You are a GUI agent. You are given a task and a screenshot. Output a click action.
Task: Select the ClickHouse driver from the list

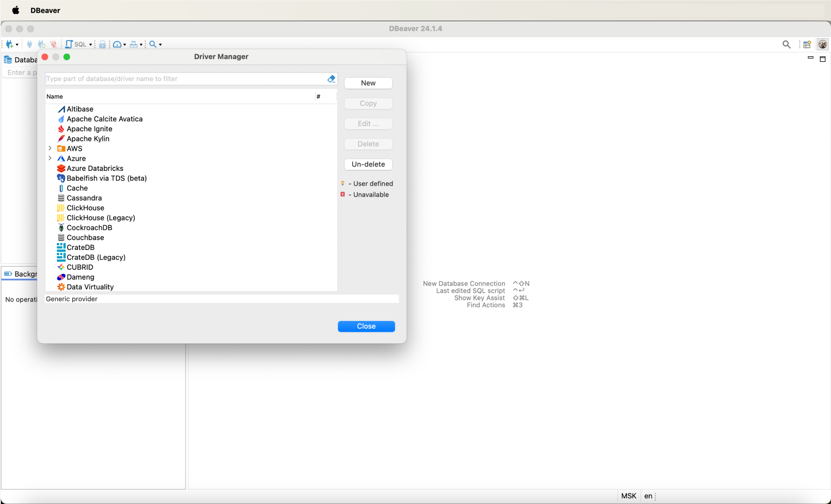(x=85, y=208)
